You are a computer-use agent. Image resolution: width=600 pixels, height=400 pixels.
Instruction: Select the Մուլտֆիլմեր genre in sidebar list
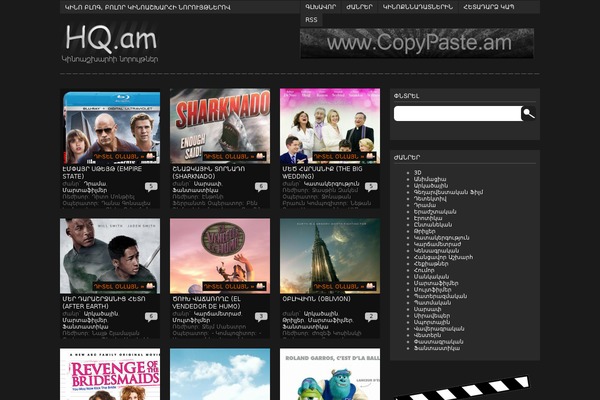[432, 290]
